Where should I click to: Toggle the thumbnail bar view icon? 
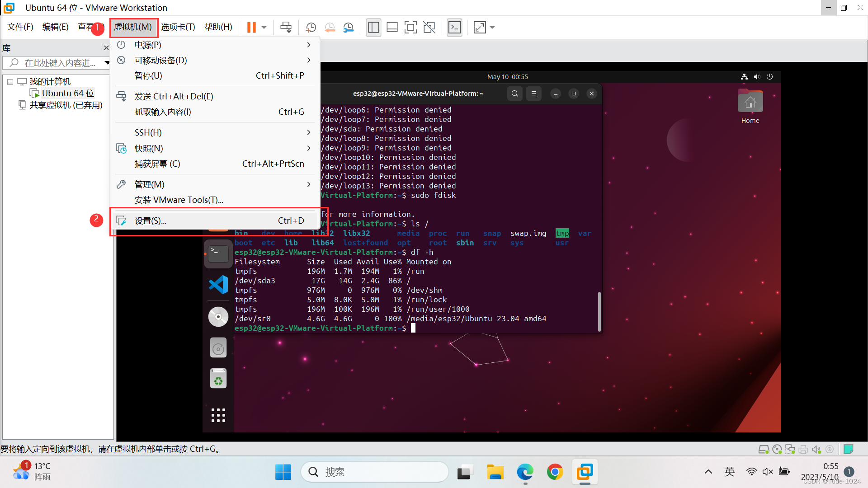click(392, 27)
